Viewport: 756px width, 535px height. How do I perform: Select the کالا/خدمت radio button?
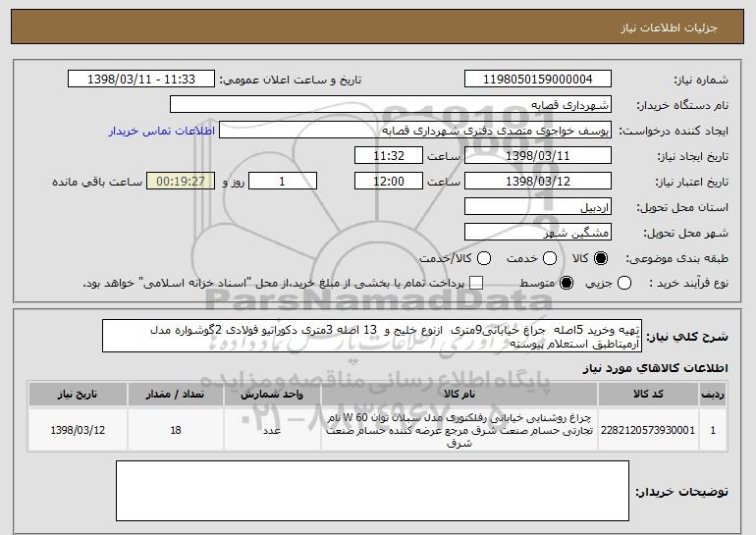(x=484, y=258)
